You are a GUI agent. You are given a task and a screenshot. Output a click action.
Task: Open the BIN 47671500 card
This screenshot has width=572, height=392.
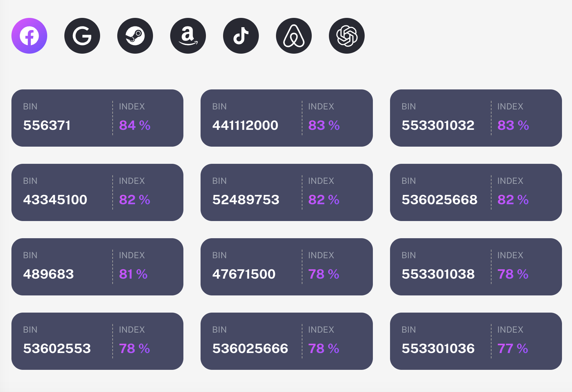click(x=287, y=267)
